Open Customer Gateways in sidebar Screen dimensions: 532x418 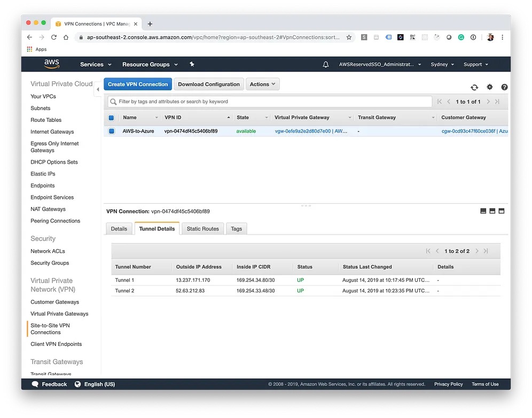54,302
